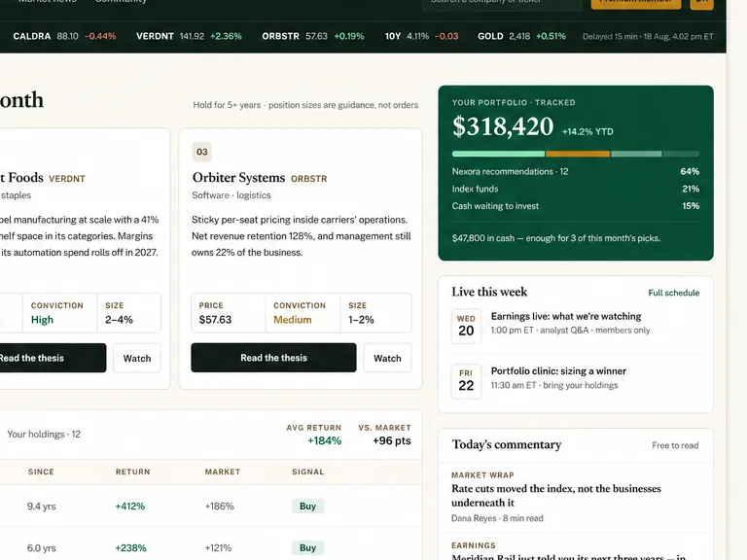Click the CONVICTION High cell
747x560 pixels.
(60, 313)
